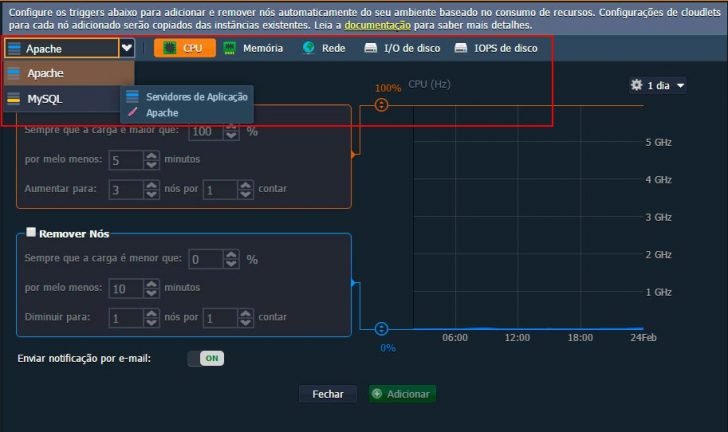Open the 1 dia period dropdown
Screen dimensions: 728x432
pyautogui.click(x=657, y=85)
